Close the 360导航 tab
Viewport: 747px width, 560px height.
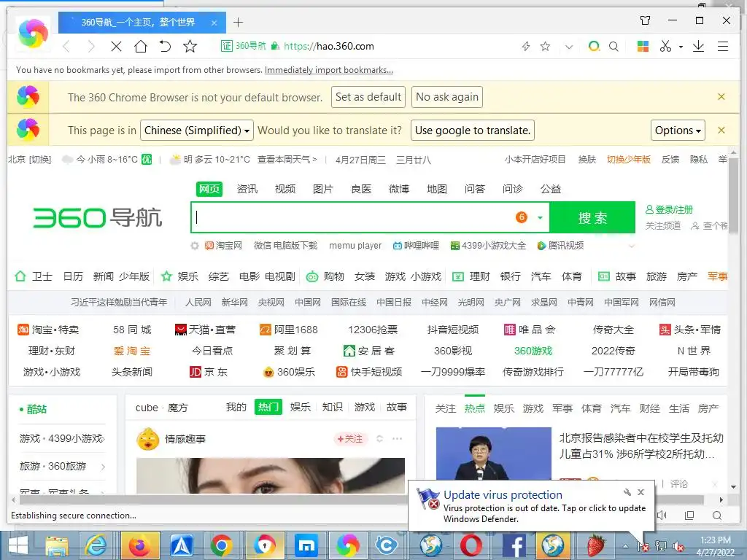coord(214,23)
